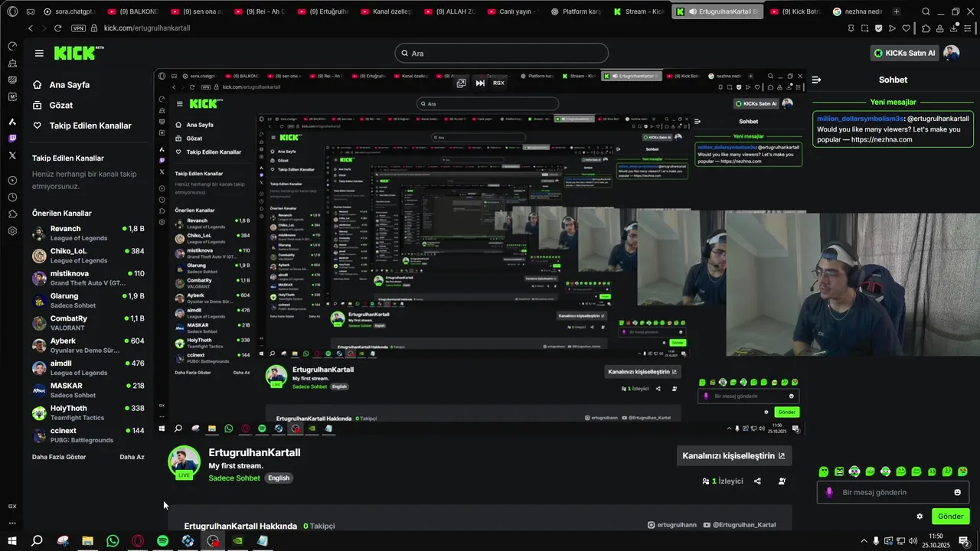Toggle the Kick sidebar hamburger menu
The image size is (980, 551).
click(39, 53)
